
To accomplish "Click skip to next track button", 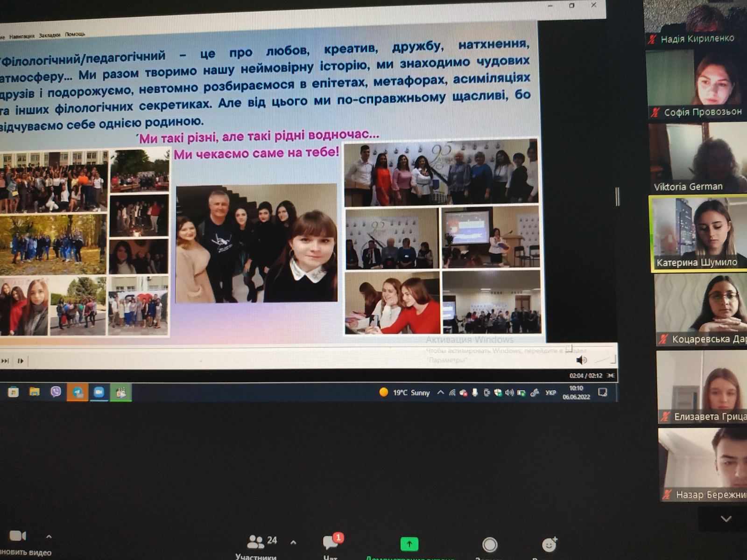I will click(x=5, y=361).
